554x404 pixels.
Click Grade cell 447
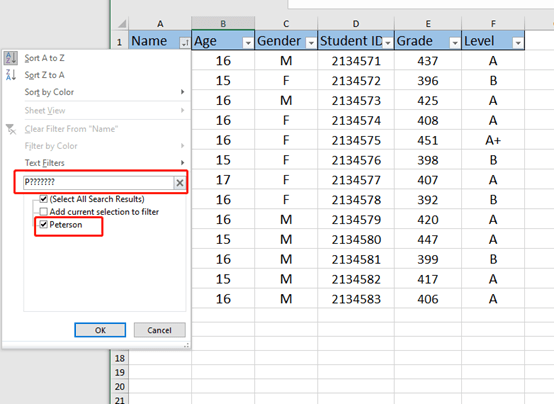(428, 240)
